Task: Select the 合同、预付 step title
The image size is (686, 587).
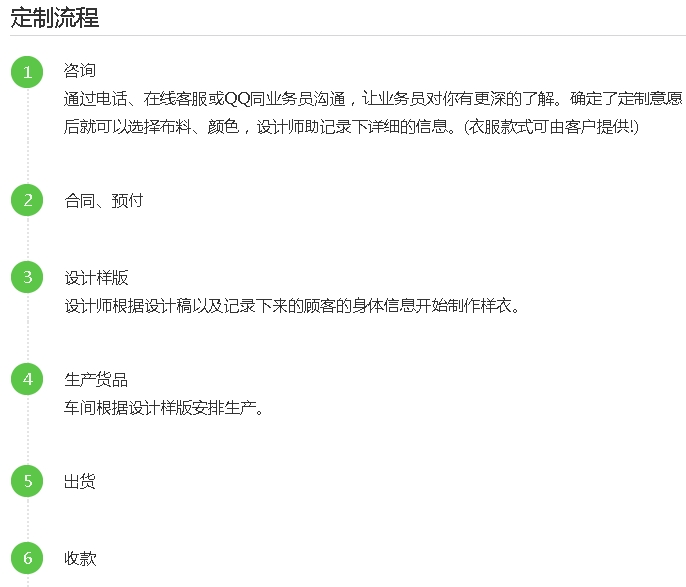Action: click(x=104, y=200)
